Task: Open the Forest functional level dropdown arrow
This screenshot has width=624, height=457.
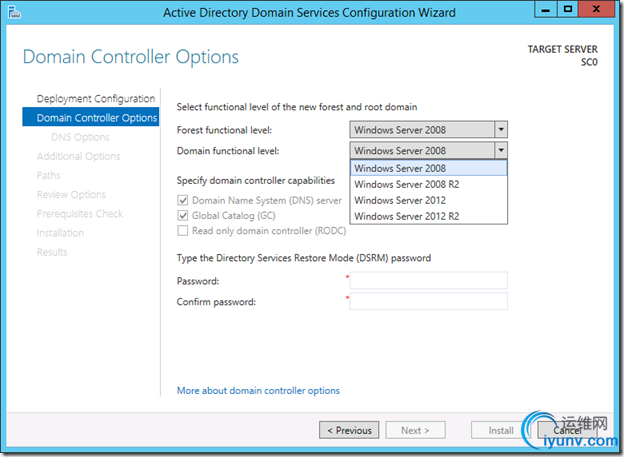Action: tap(501, 130)
